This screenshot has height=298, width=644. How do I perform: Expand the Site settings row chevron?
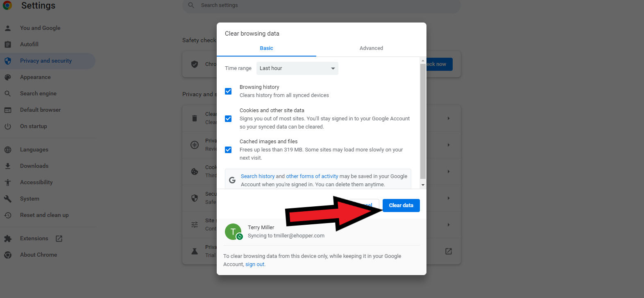[449, 225]
